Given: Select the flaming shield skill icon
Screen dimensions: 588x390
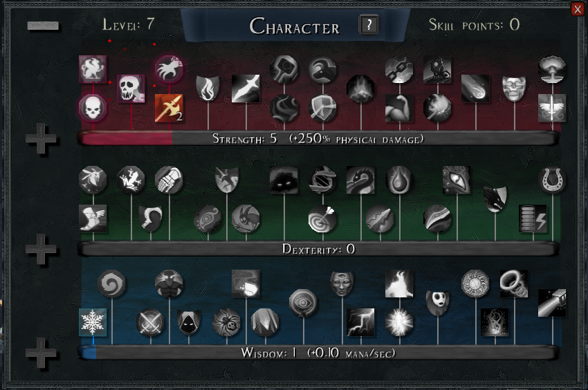Looking at the screenshot, I should 208,89.
